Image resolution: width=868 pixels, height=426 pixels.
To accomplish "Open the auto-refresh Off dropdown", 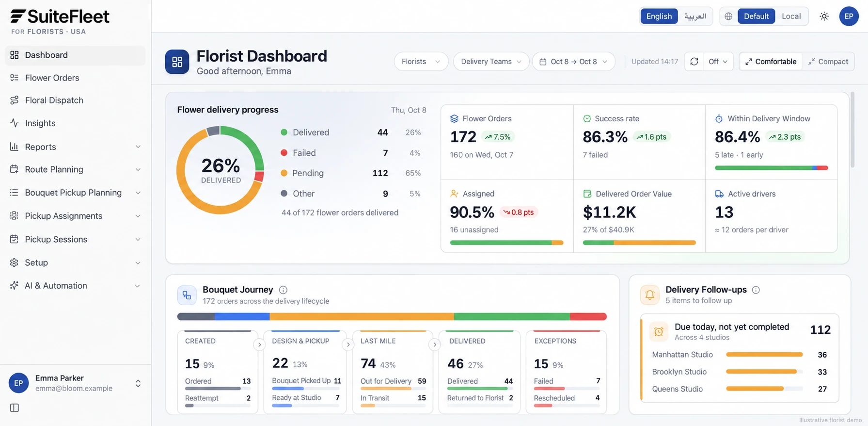I will [718, 62].
